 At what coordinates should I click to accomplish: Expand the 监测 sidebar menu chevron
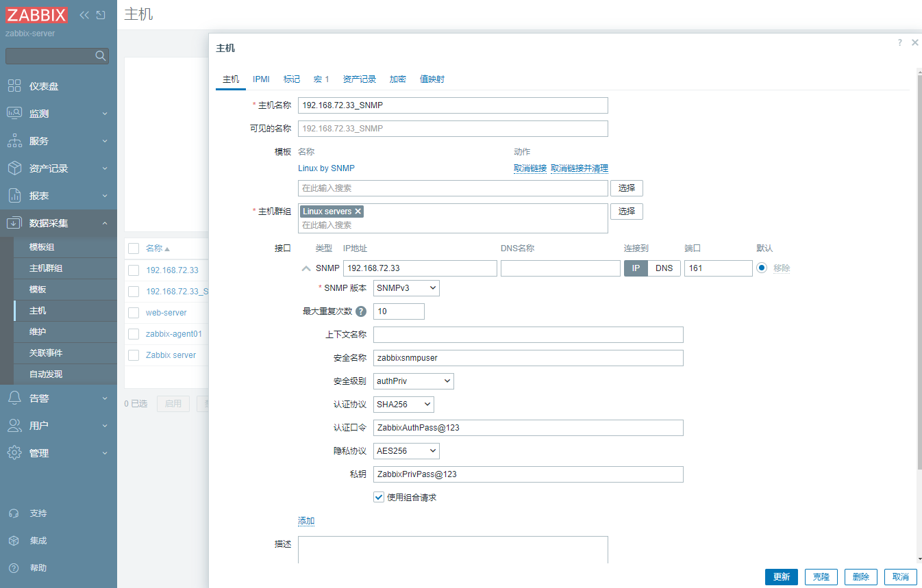point(105,114)
